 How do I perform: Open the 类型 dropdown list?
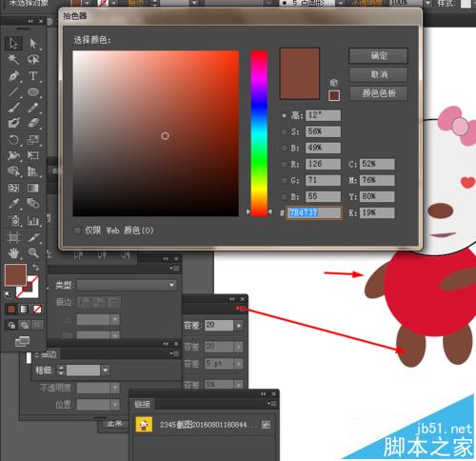point(127,285)
